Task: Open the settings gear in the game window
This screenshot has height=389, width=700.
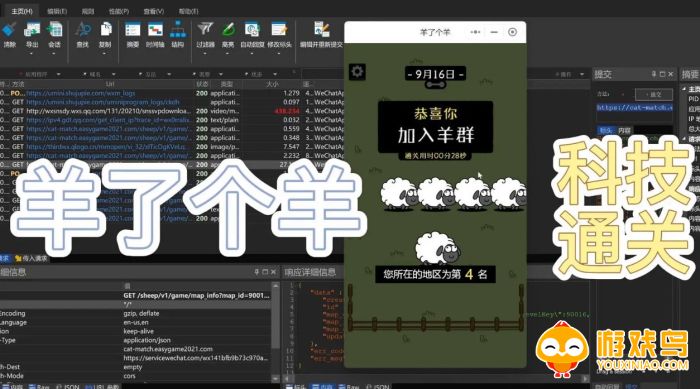Action: click(357, 71)
